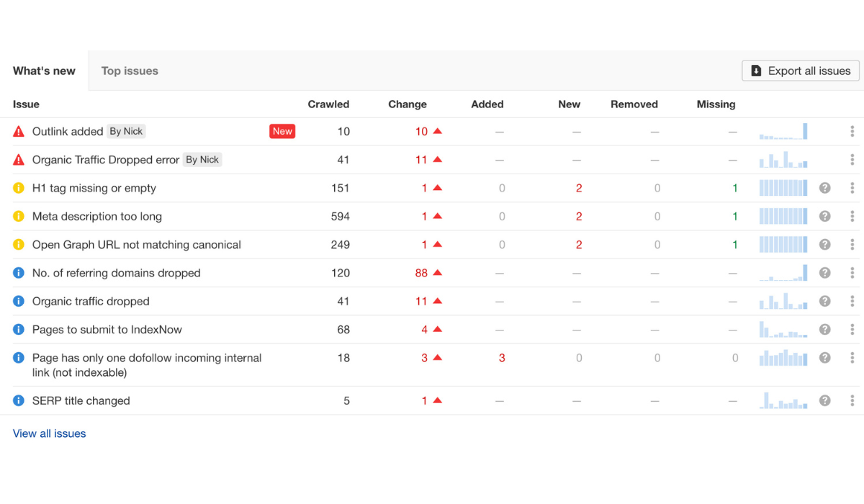Open kebab menu for Organic traffic dropped info row
The height and width of the screenshot is (504, 864).
point(852,301)
